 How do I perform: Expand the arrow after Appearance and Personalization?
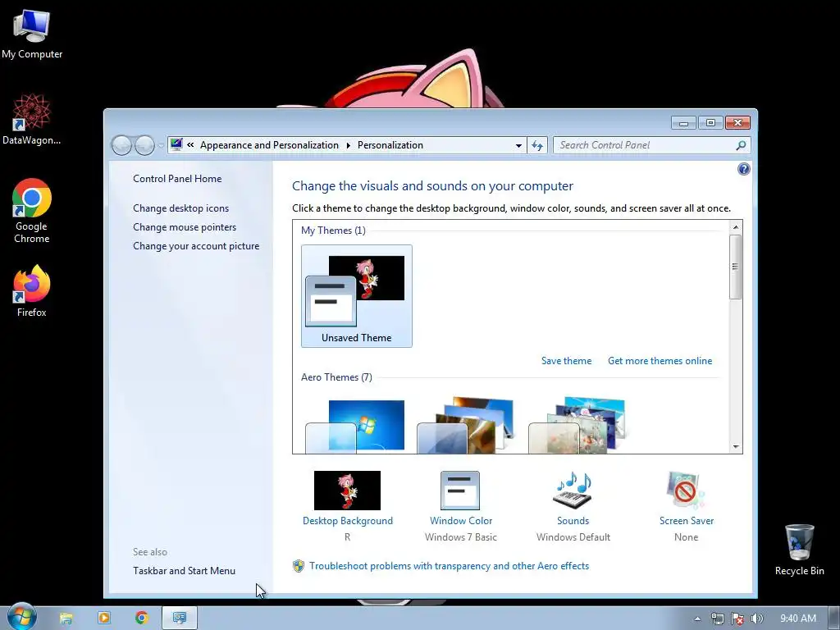(x=348, y=145)
